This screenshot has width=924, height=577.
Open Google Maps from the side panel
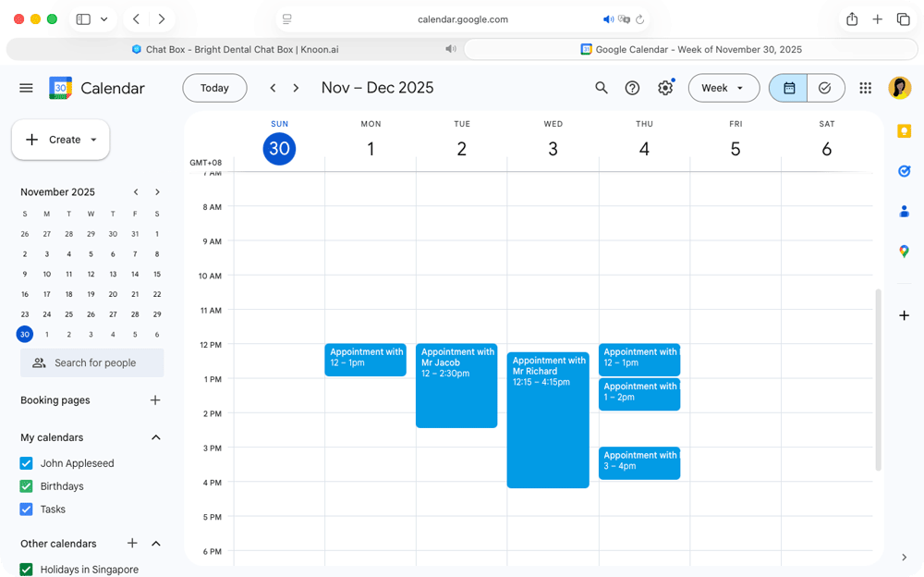tap(904, 251)
